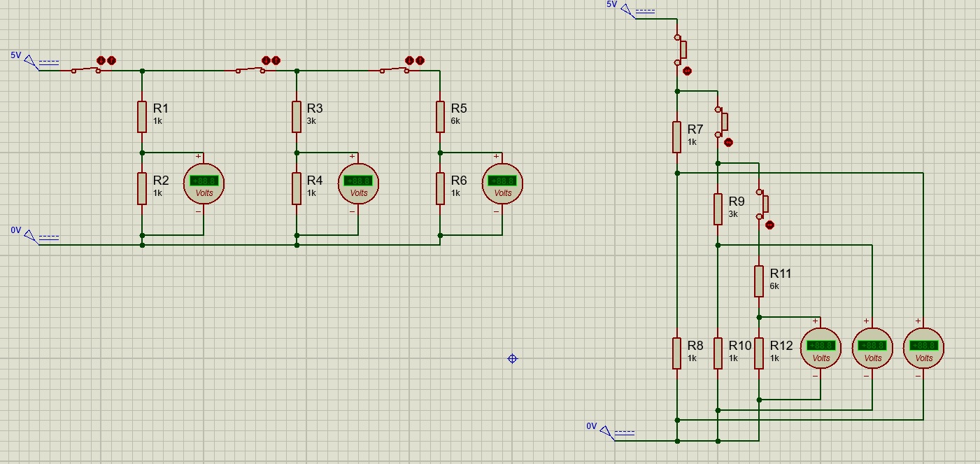
Task: Click the green display on the R2 voltmeter
Action: pyautogui.click(x=204, y=181)
